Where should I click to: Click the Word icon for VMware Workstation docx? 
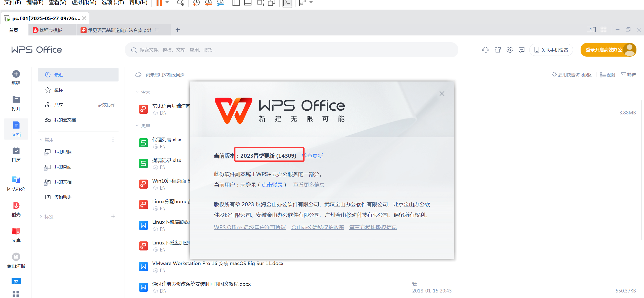click(143, 267)
